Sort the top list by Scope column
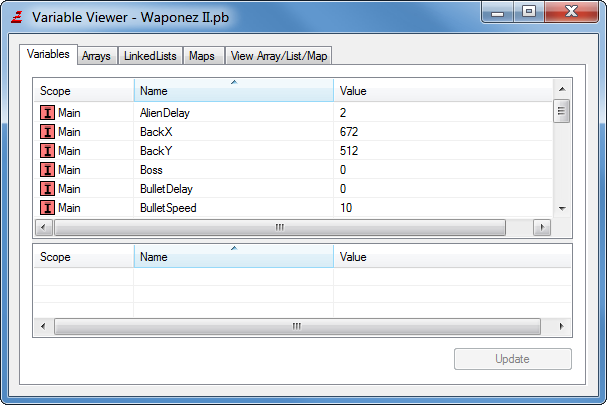The width and height of the screenshot is (607, 405). pos(83,91)
